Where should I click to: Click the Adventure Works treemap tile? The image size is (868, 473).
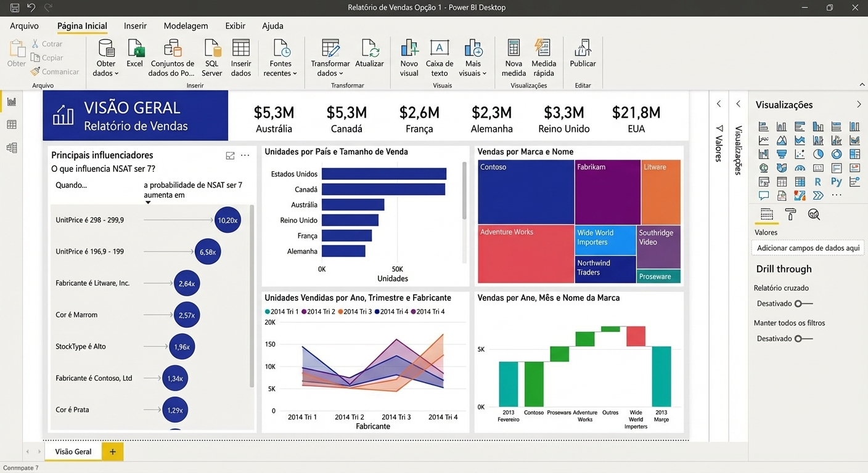pyautogui.click(x=526, y=254)
